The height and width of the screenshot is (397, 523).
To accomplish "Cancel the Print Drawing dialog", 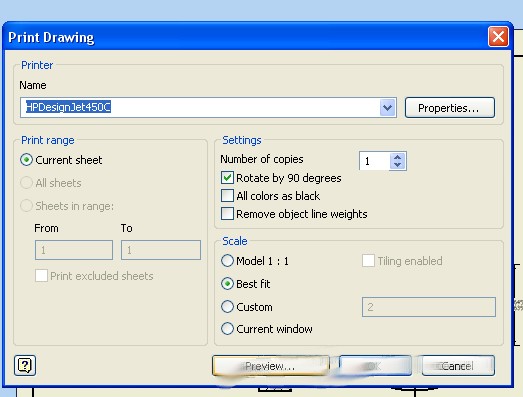I will tap(458, 366).
